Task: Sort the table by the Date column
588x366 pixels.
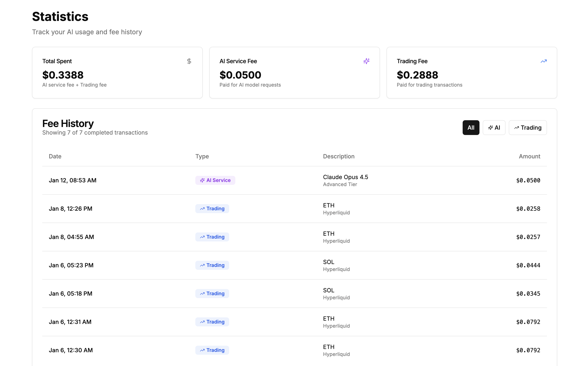Action: point(55,156)
